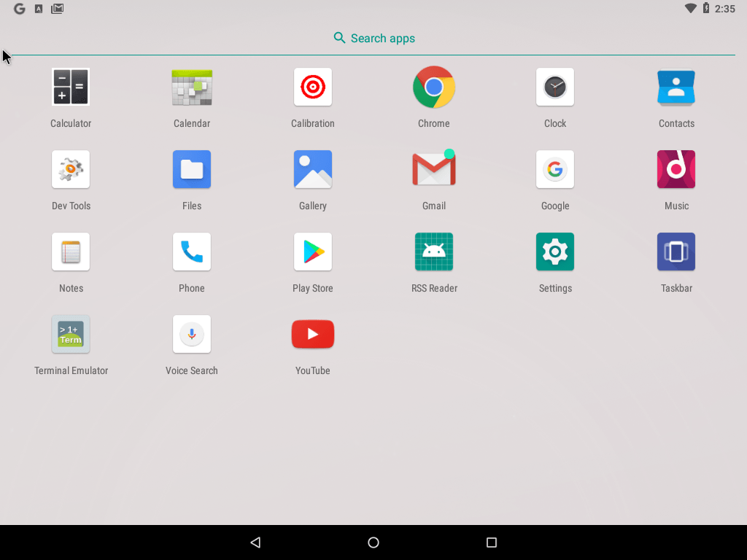747x560 pixels.
Task: Open the Clock app
Action: pyautogui.click(x=555, y=87)
